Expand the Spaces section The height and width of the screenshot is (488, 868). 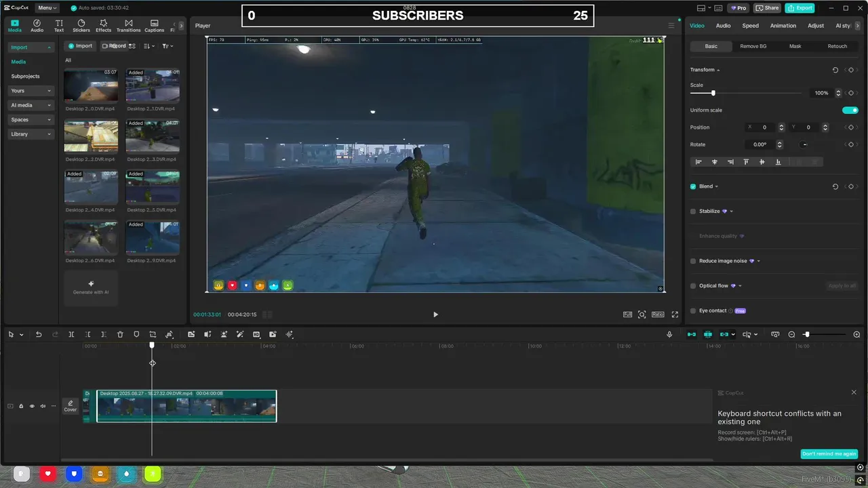[x=31, y=119]
